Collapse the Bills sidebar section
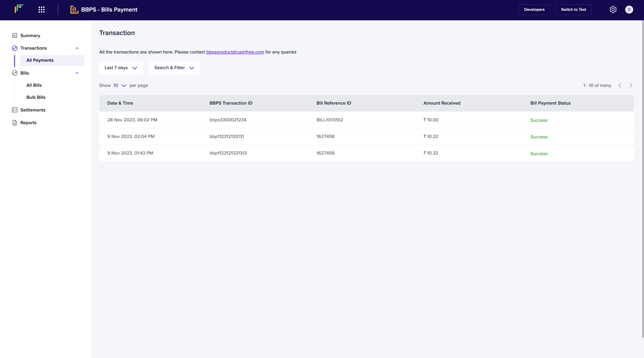The image size is (644, 358). [77, 73]
